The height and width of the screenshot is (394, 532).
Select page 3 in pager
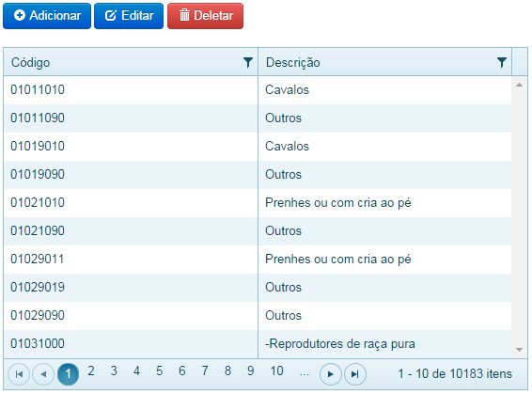point(114,370)
